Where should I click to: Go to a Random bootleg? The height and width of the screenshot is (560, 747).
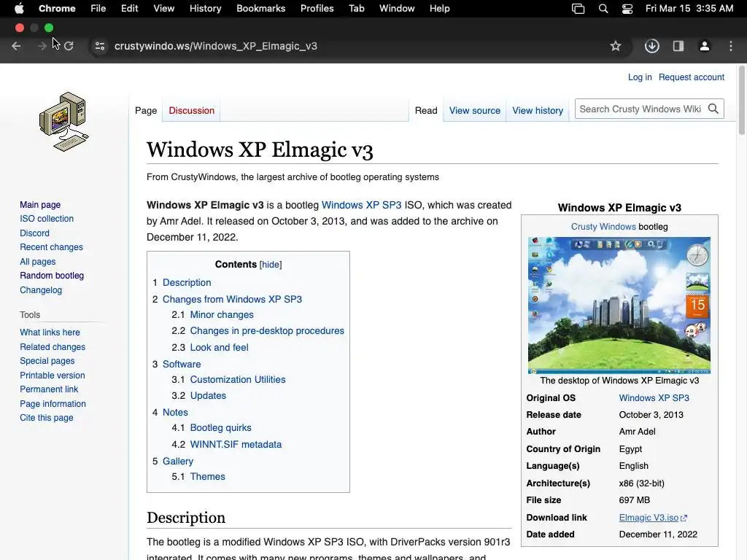(52, 276)
